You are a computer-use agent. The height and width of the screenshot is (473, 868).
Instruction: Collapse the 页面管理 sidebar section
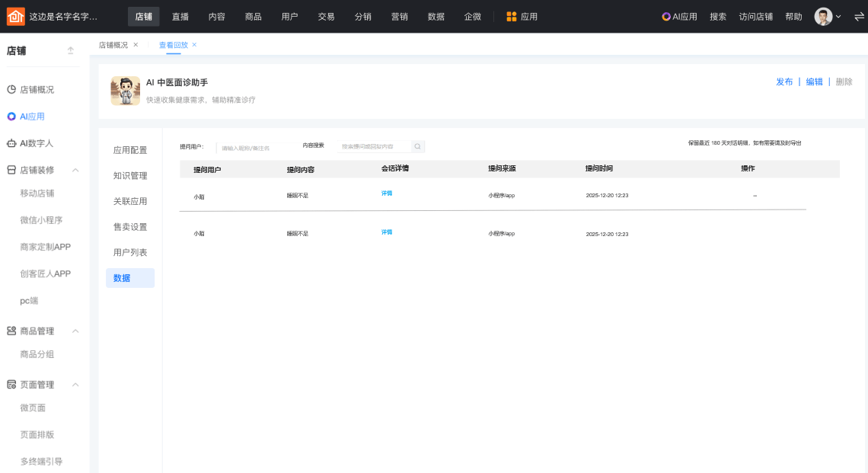[x=75, y=385]
